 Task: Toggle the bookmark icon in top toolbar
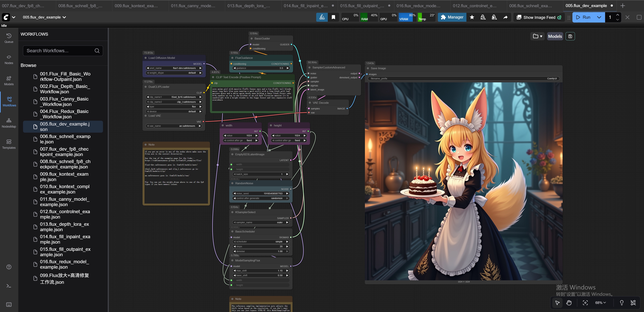[333, 17]
